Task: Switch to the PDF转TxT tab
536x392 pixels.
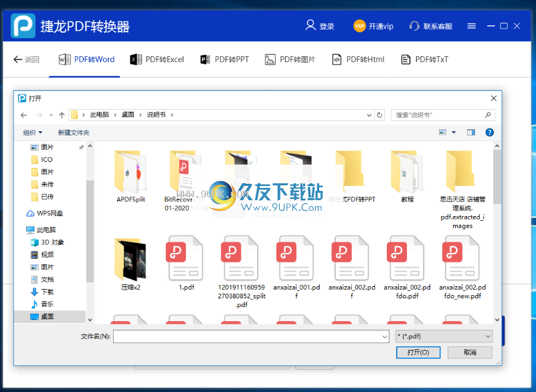Action: (424, 60)
